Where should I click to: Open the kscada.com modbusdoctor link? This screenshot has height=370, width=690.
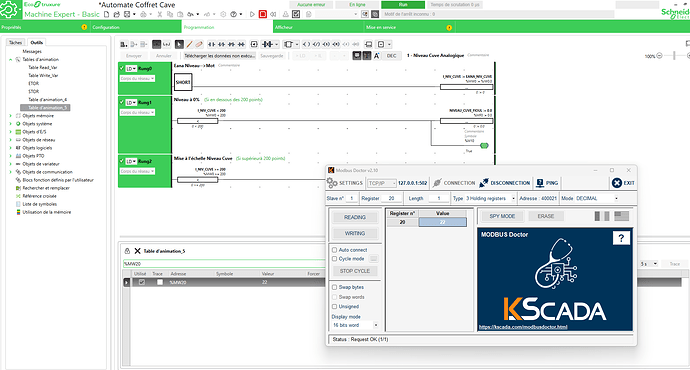(x=523, y=327)
